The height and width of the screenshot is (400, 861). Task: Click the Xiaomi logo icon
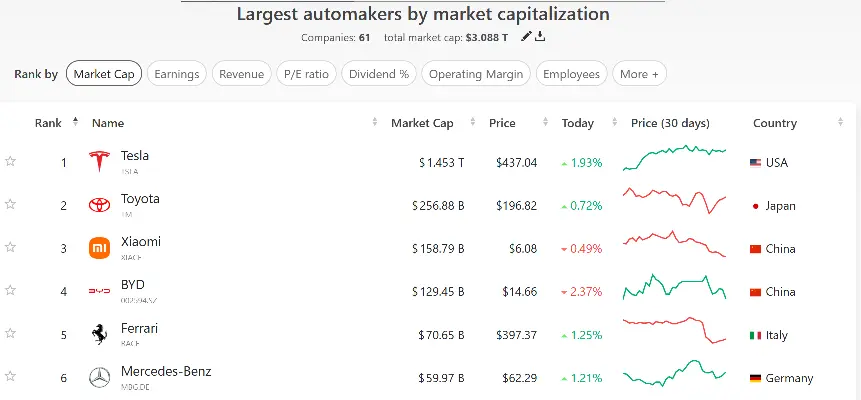[x=98, y=248]
